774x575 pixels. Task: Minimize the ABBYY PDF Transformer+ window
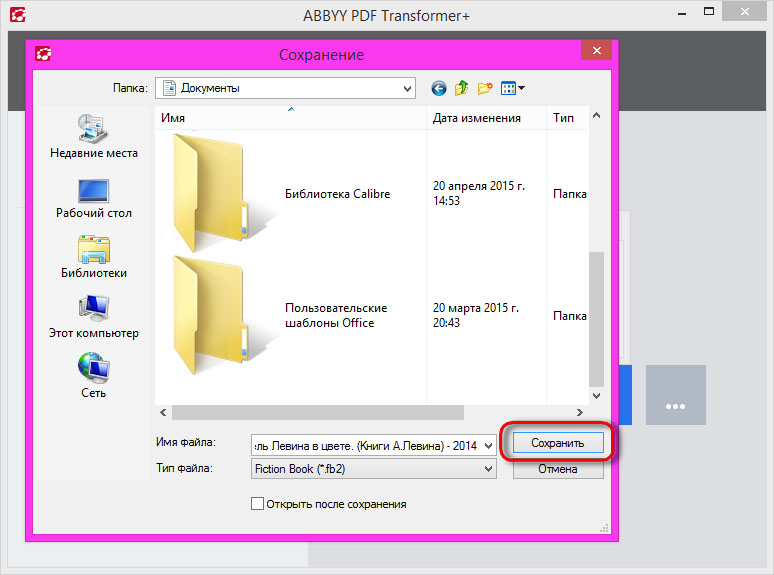[x=682, y=13]
